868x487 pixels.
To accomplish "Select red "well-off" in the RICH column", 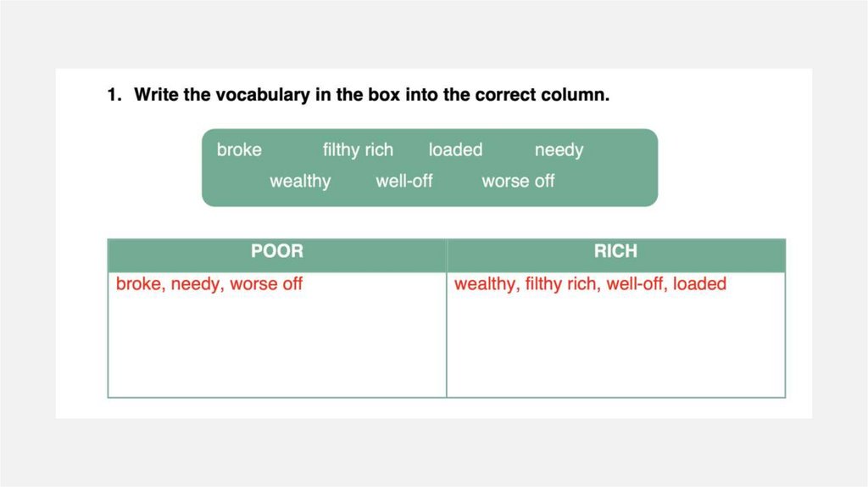I will click(x=635, y=284).
